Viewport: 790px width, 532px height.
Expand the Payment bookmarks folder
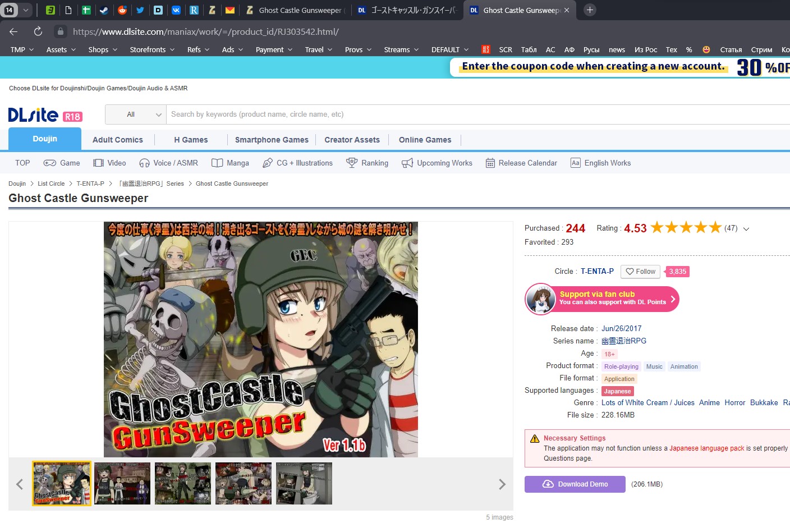click(x=274, y=49)
